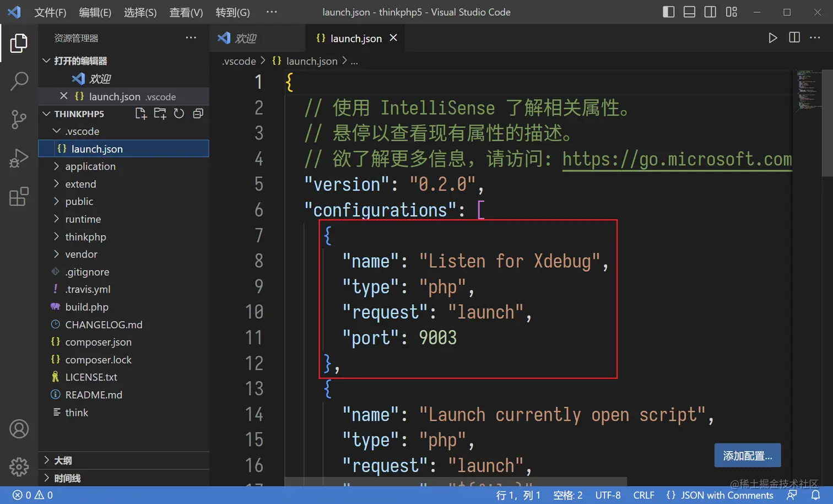Collapse the Open Editors section
The width and height of the screenshot is (833, 504).
pos(46,61)
